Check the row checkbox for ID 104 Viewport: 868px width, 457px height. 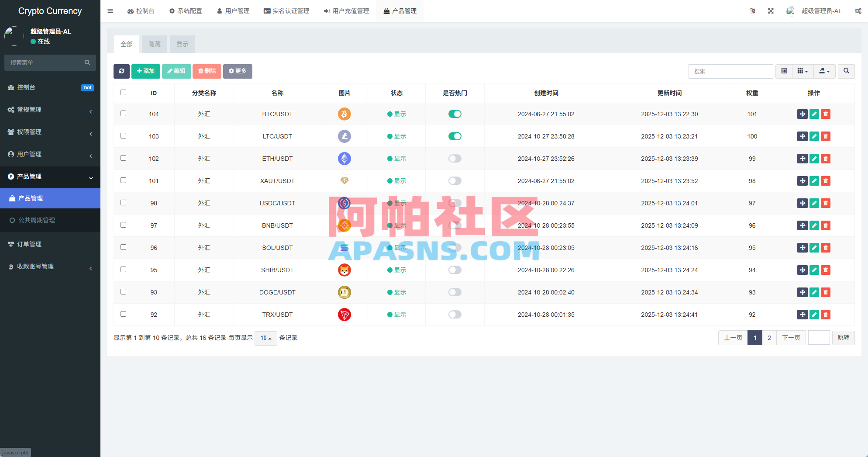coord(123,114)
